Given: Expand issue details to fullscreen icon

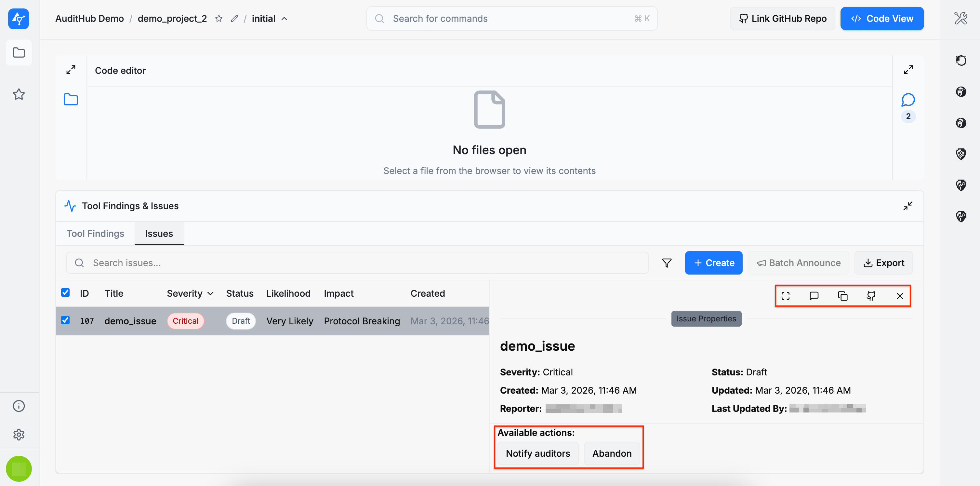Looking at the screenshot, I should tap(785, 296).
